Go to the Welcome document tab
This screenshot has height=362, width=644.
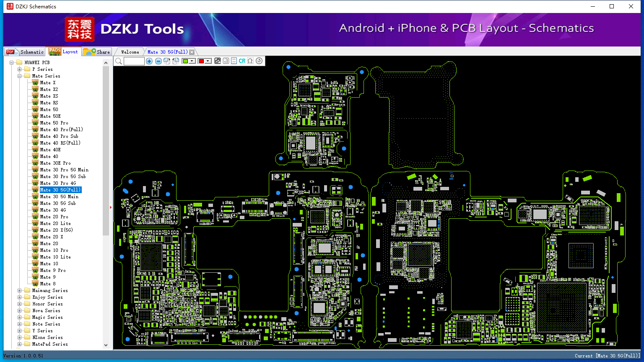pos(130,52)
